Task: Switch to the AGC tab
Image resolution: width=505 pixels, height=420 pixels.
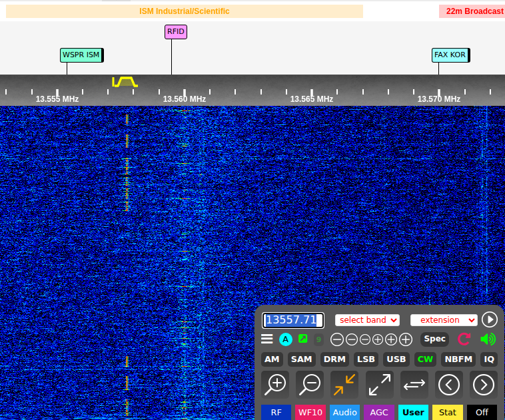Action: (x=378, y=412)
